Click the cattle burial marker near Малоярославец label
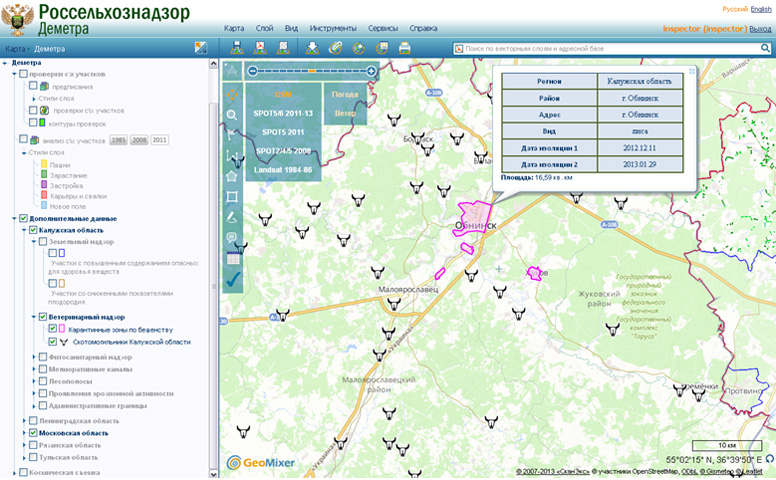The image size is (776, 480). click(x=394, y=303)
